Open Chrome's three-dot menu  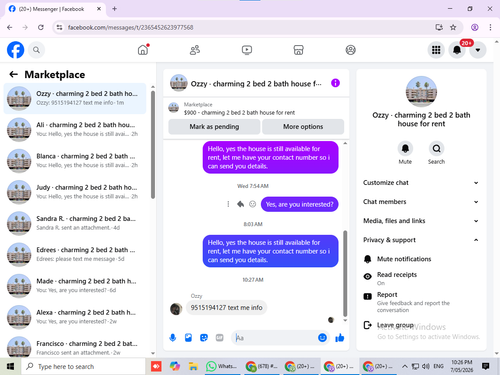[x=490, y=27]
